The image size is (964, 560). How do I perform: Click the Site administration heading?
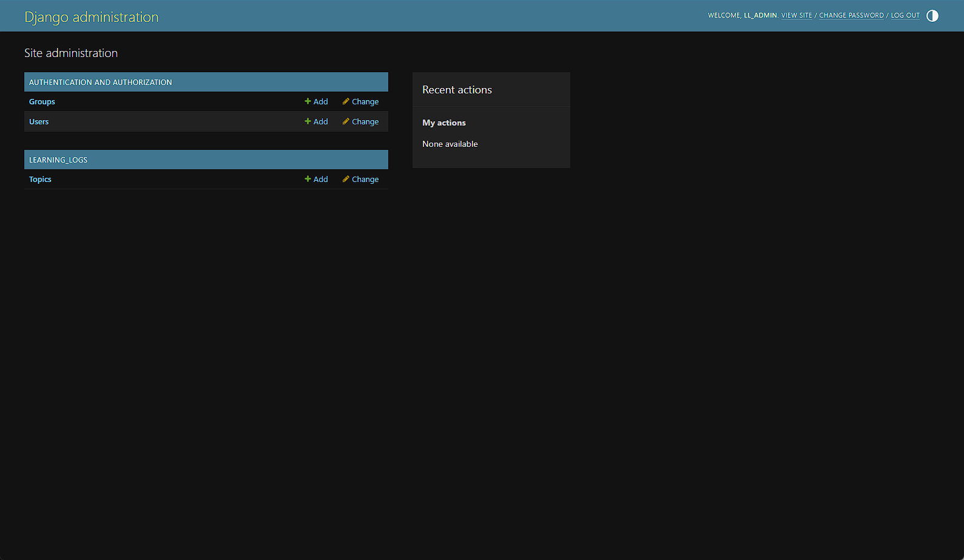[x=71, y=53]
